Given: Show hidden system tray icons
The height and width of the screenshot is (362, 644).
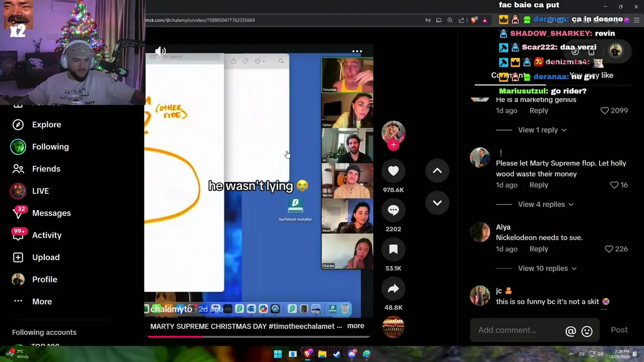Looking at the screenshot, I should pyautogui.click(x=571, y=354).
